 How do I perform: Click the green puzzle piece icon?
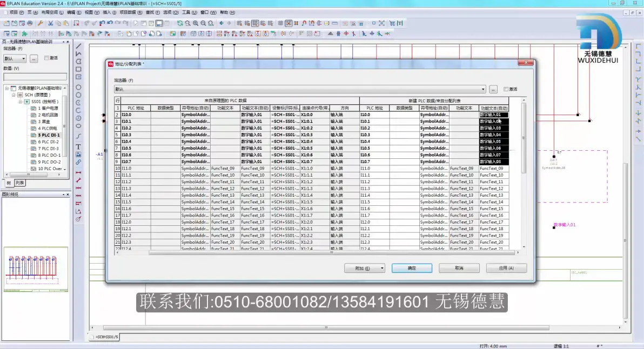click(x=24, y=33)
